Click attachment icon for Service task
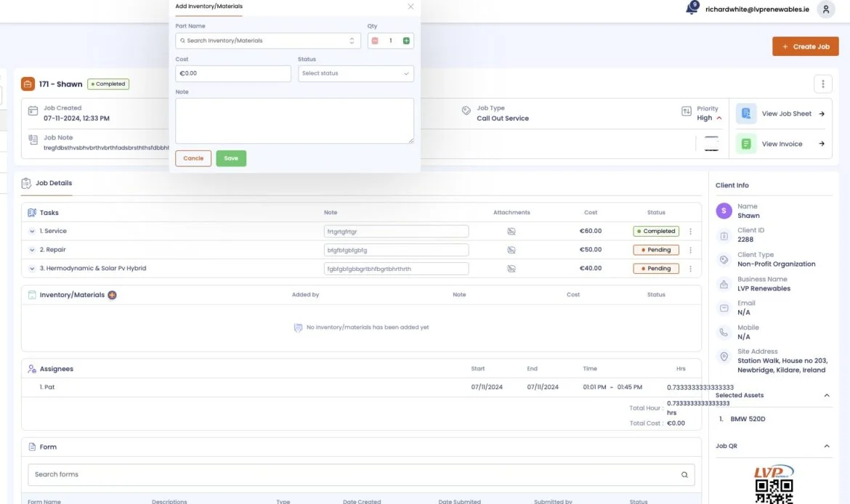850x504 pixels. click(x=511, y=231)
